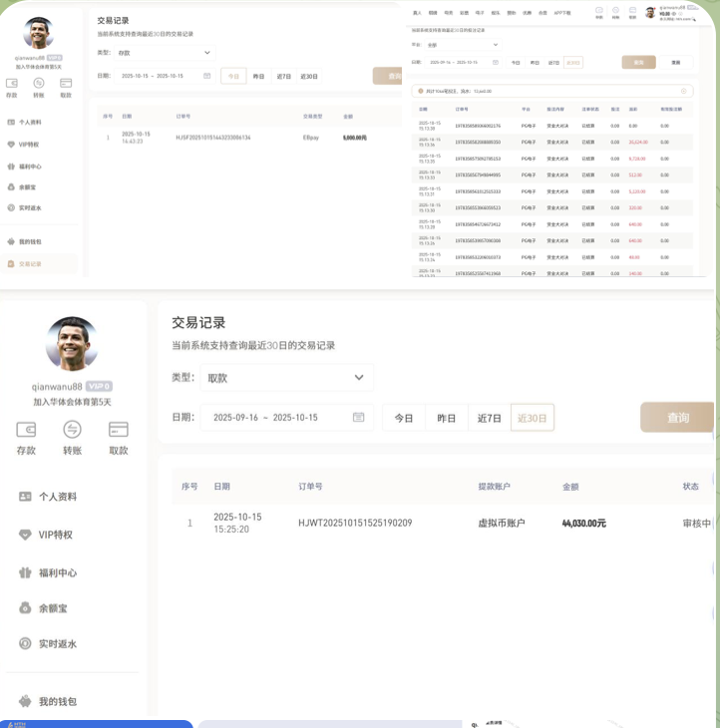This screenshot has width=720, height=728.
Task: Expand the 类型 dropdown showing 存款
Action: click(x=165, y=52)
